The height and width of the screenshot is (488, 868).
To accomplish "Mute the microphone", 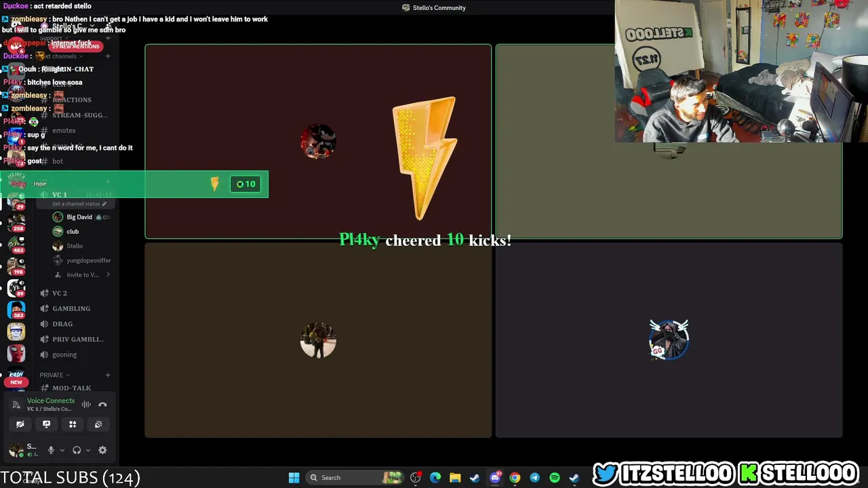I will [50, 450].
